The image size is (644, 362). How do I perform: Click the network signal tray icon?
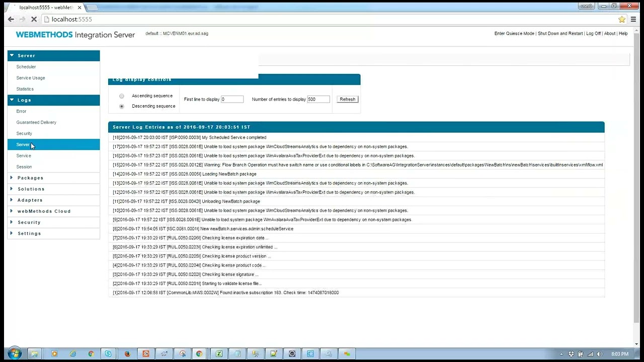(590, 354)
